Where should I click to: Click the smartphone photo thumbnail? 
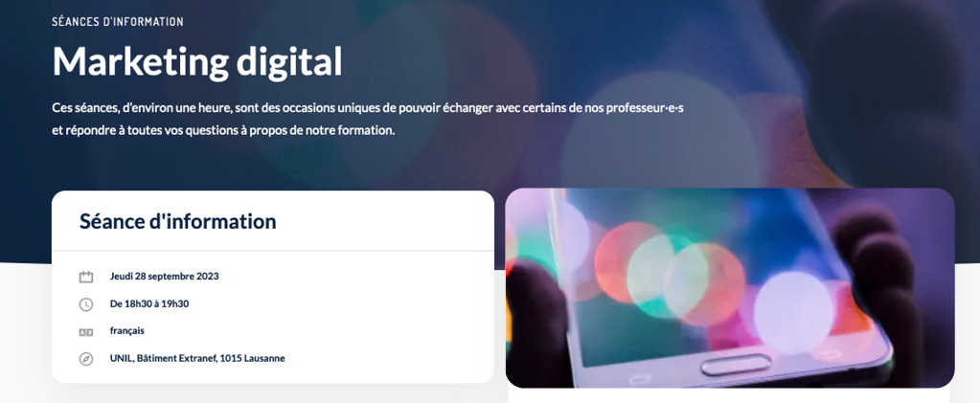click(x=730, y=288)
